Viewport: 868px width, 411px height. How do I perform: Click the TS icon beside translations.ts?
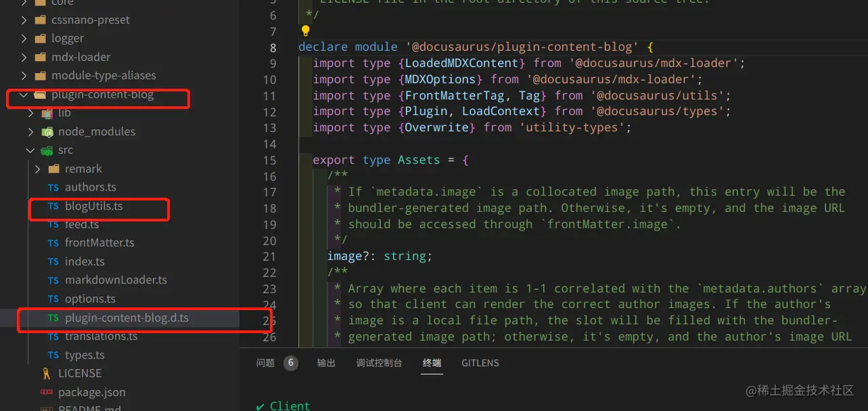pyautogui.click(x=53, y=337)
